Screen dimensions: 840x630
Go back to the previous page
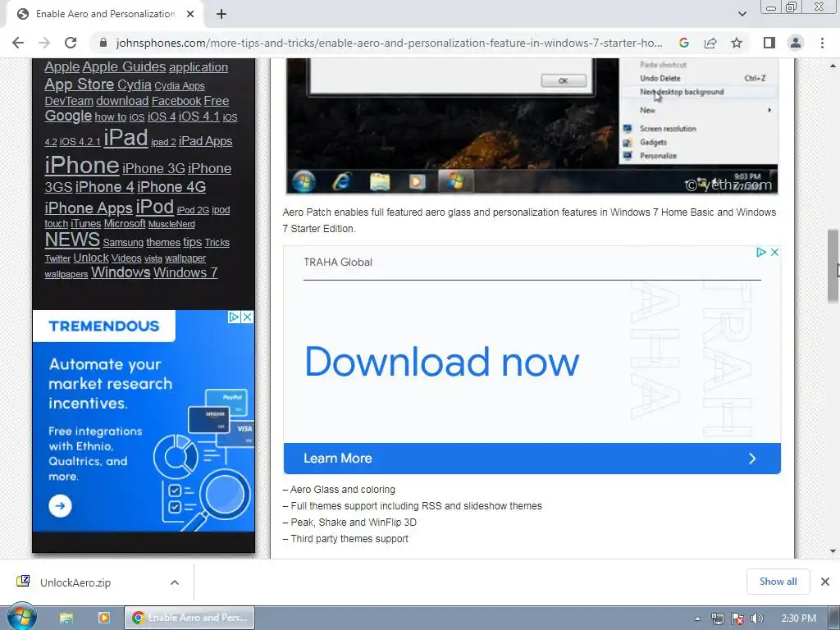click(18, 43)
